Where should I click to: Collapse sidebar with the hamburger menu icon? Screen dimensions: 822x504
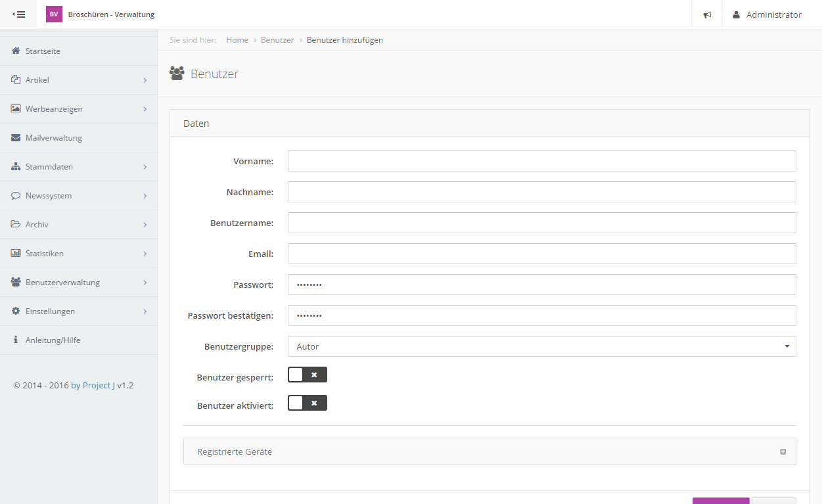(x=19, y=14)
